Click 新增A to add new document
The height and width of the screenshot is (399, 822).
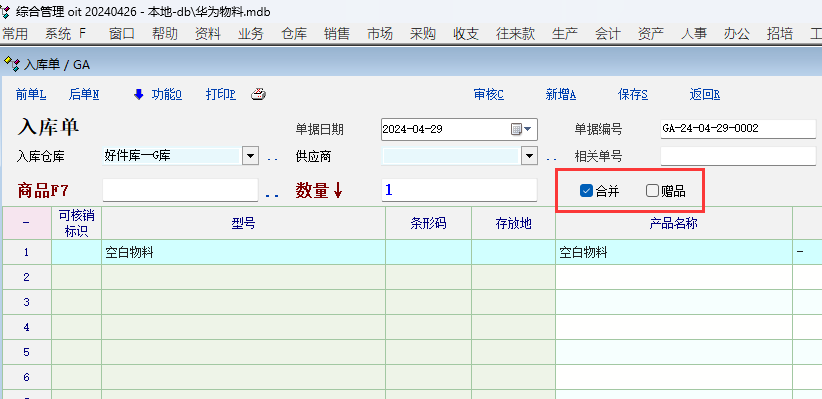click(561, 94)
